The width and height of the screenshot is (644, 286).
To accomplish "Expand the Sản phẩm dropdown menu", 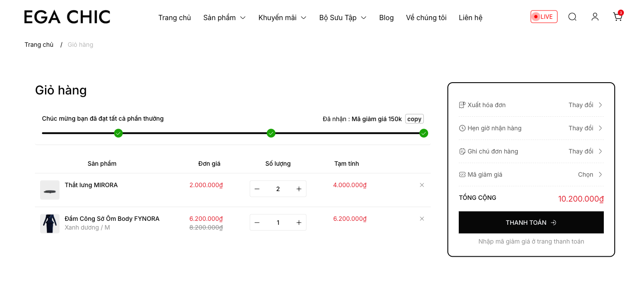I will [x=224, y=17].
